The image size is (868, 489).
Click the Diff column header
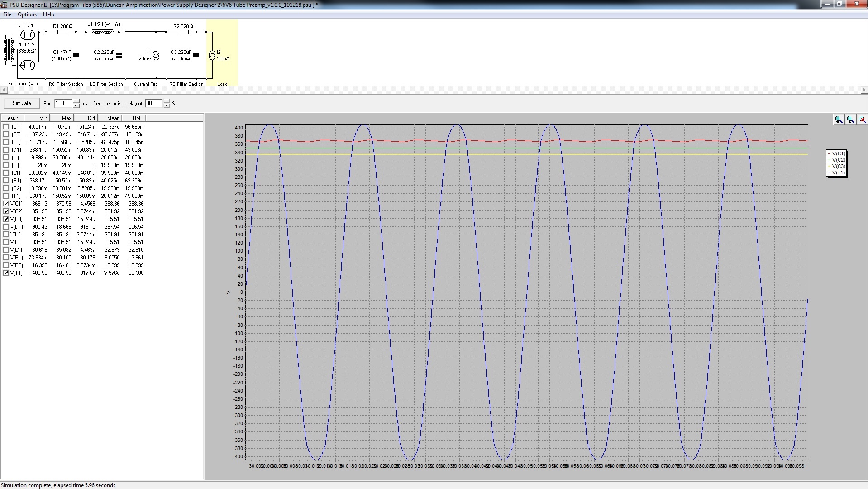(x=86, y=118)
